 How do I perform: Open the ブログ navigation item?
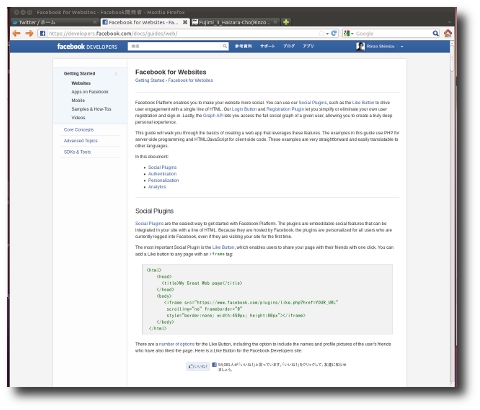coord(289,46)
